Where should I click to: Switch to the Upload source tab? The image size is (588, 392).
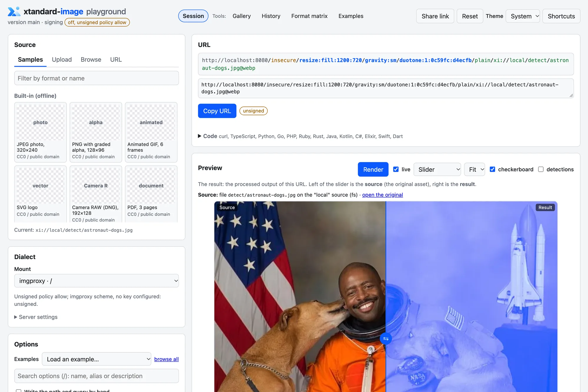[62, 60]
